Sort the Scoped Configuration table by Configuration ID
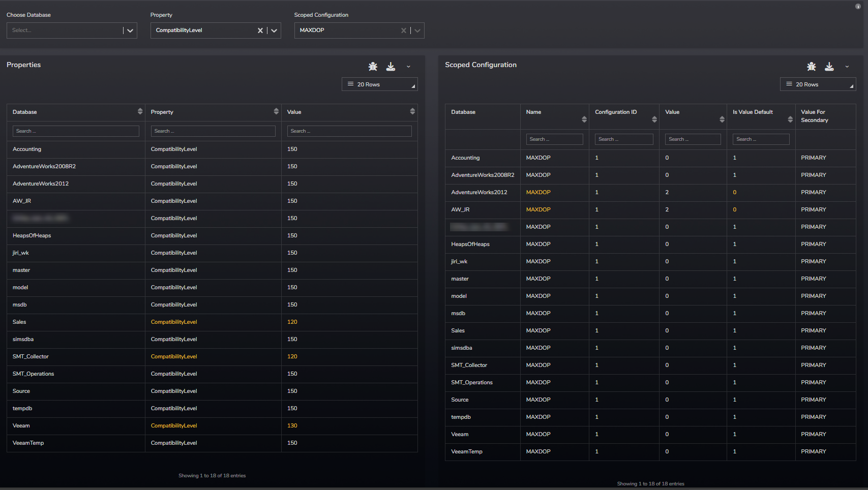The image size is (868, 490). [654, 119]
